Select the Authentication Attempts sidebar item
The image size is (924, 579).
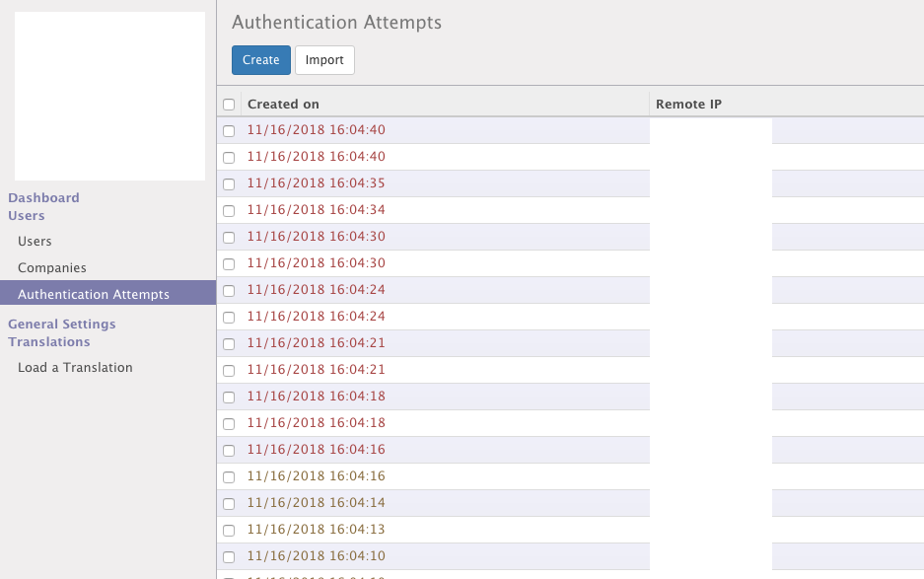(x=94, y=294)
